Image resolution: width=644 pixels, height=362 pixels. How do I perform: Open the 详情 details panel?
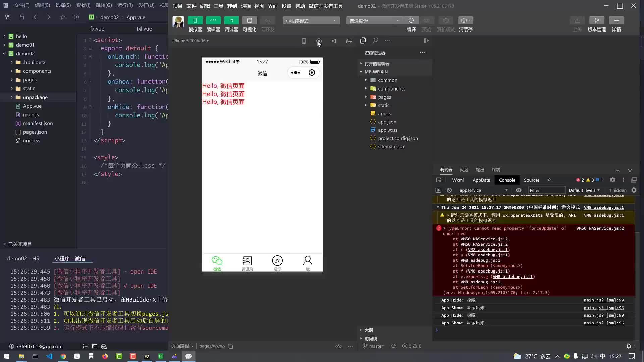pos(616,20)
